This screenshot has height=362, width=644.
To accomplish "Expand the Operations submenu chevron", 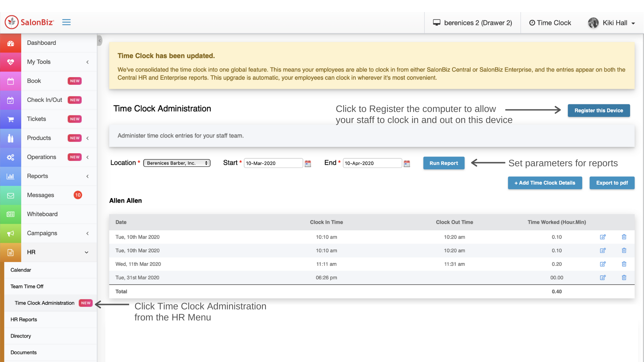I will [x=88, y=157].
